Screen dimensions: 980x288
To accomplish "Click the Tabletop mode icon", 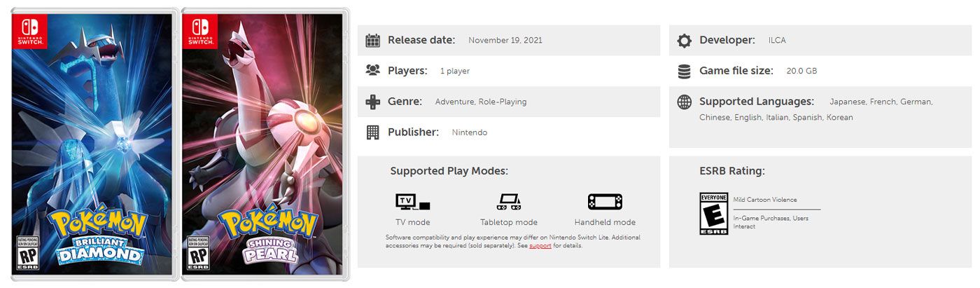I will coord(509,202).
